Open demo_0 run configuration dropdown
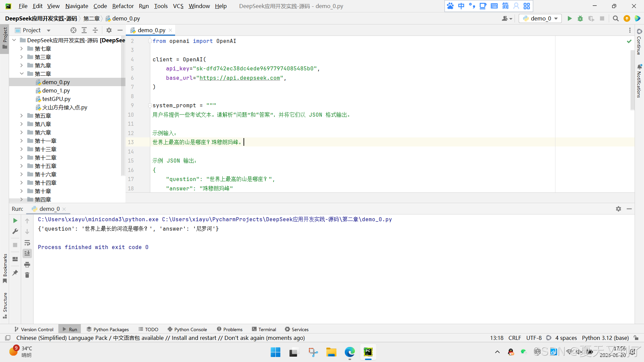The width and height of the screenshot is (644, 362). [x=540, y=18]
